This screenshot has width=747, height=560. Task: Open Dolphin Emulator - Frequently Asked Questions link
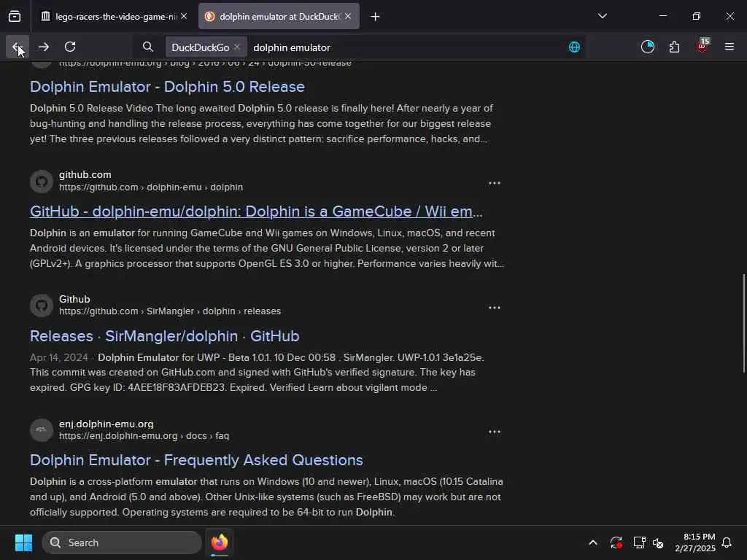point(196,460)
